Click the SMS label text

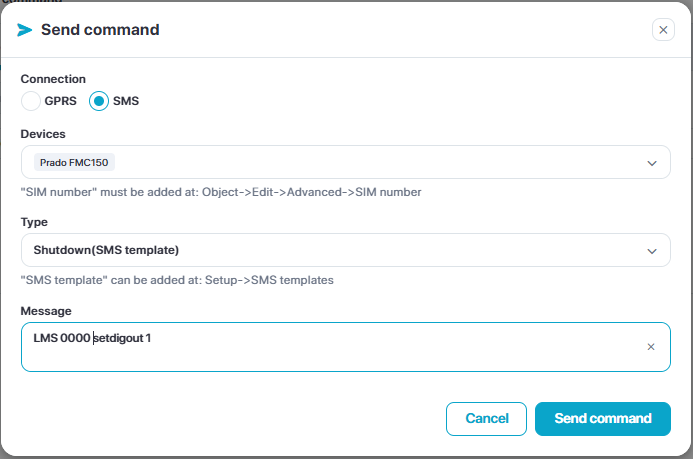pos(126,101)
